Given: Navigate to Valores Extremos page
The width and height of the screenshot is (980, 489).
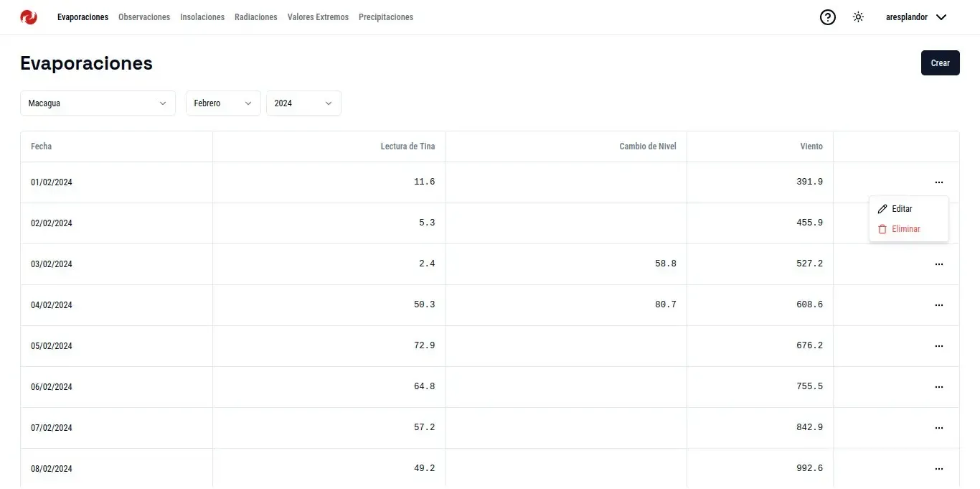Looking at the screenshot, I should [x=318, y=17].
